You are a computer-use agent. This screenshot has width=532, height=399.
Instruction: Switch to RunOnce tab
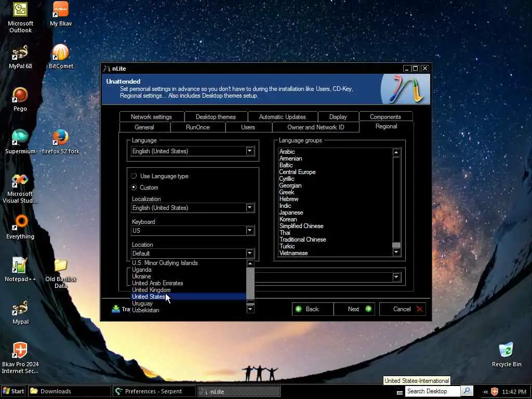(198, 127)
